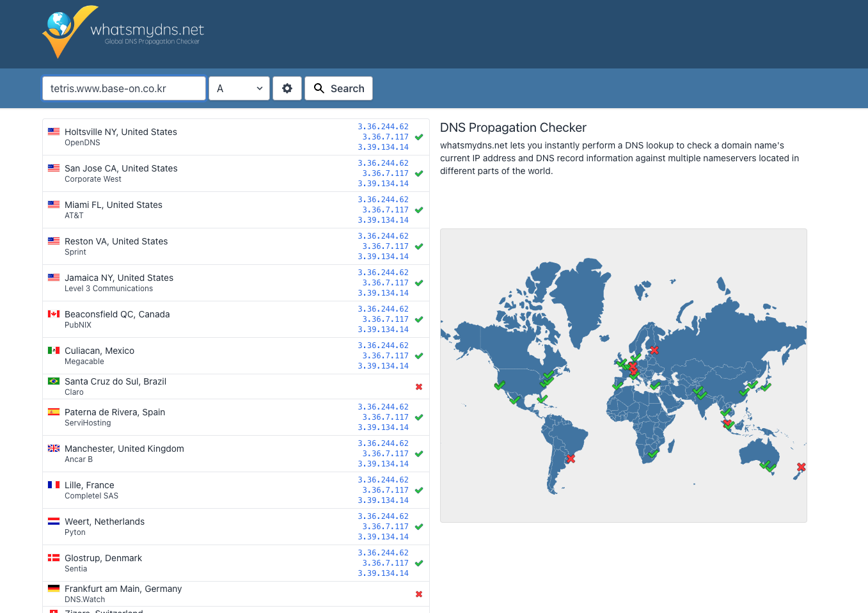Click the Germany flag beside Frankfurt am Main
868x613 pixels.
54,588
